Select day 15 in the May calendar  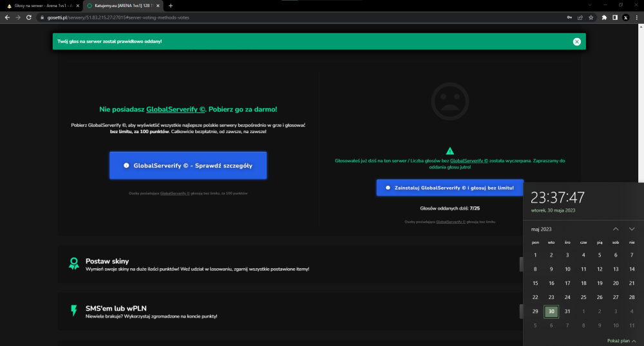(x=535, y=283)
